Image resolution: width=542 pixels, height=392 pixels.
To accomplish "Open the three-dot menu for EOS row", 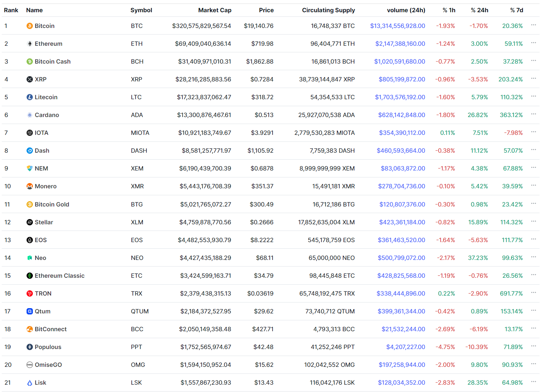I will pos(533,239).
